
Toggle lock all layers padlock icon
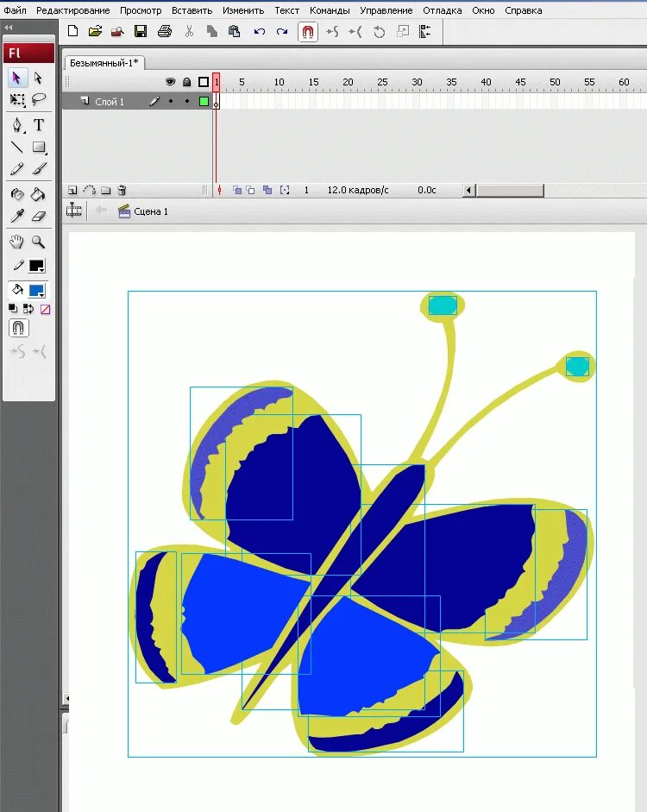point(187,82)
